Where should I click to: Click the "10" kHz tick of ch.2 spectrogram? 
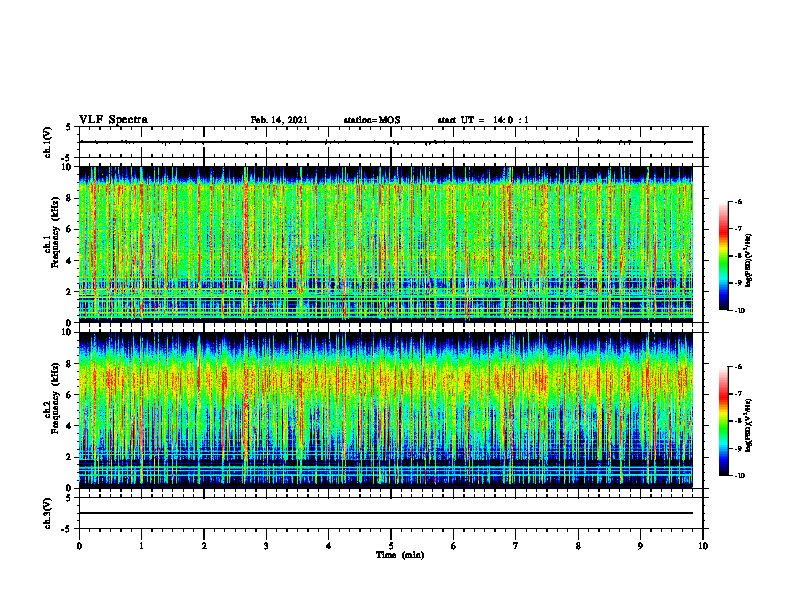67,332
